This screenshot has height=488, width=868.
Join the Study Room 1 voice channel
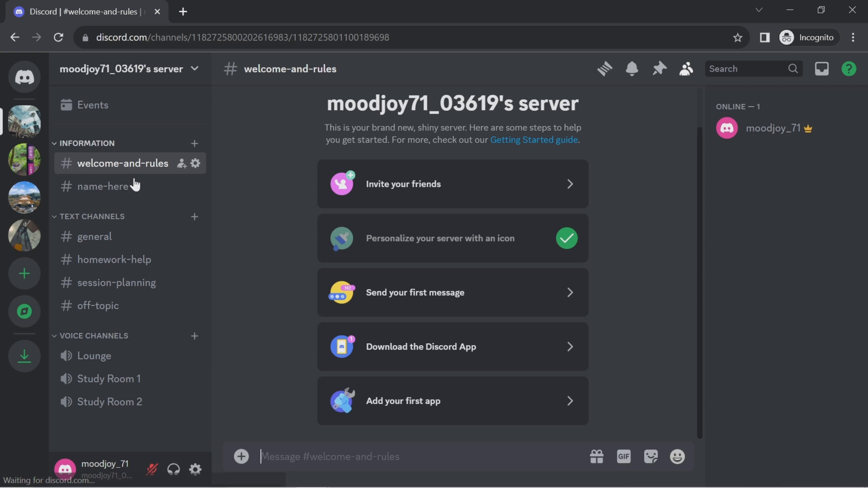coord(108,379)
